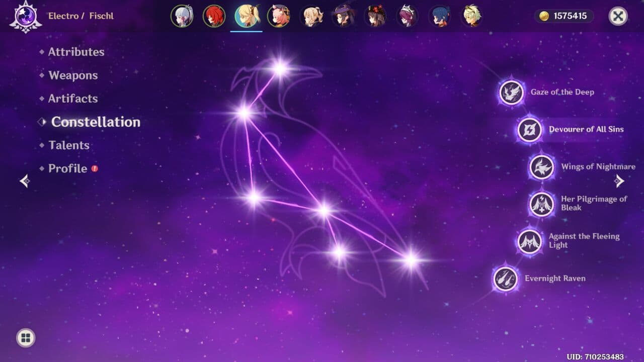Viewport: 644px width, 362px height.
Task: View Wings of Nightmare constellation node
Action: click(542, 167)
